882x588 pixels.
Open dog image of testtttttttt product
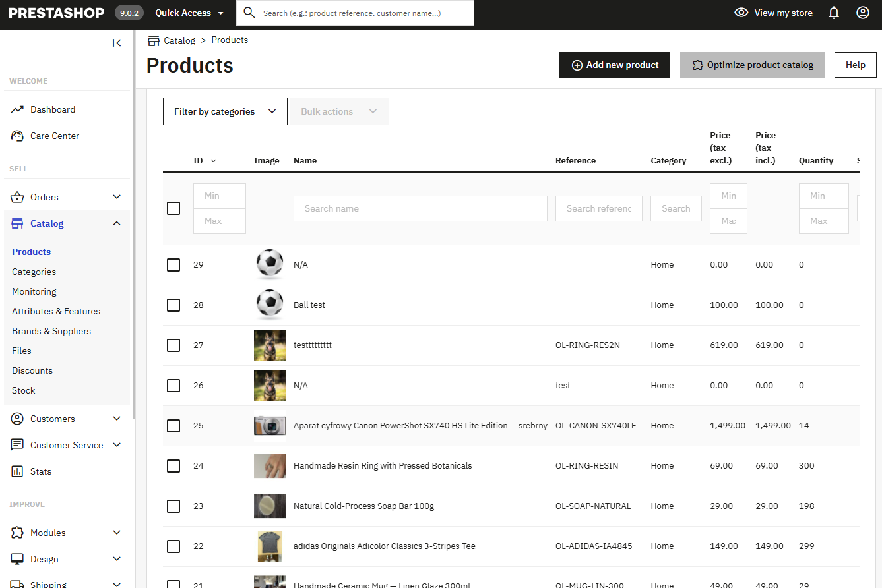coord(270,345)
